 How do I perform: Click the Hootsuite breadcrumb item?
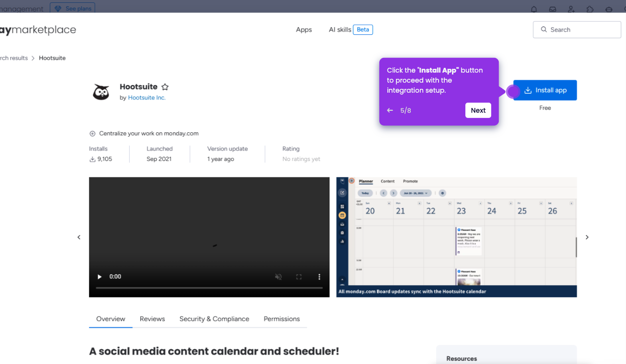coord(52,58)
